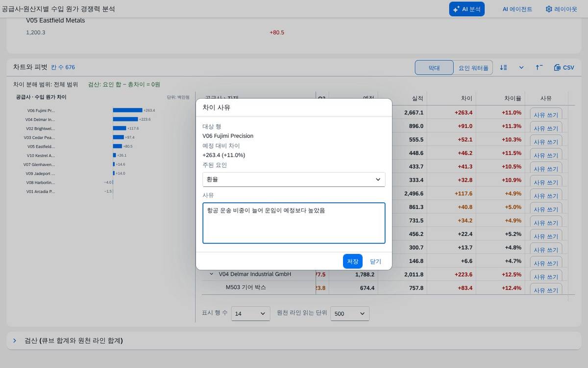The height and width of the screenshot is (368, 588).
Task: Click the V10 Kestrel label in chart
Action: pos(42,156)
